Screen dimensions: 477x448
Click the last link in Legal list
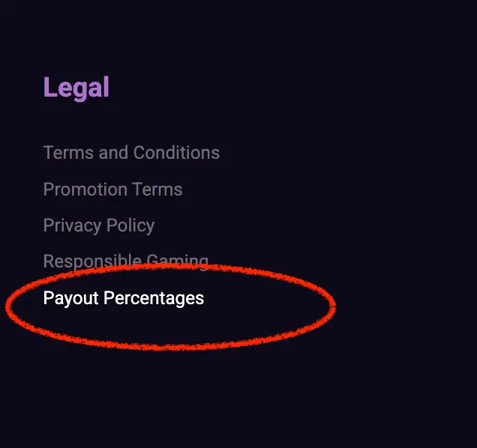[124, 298]
